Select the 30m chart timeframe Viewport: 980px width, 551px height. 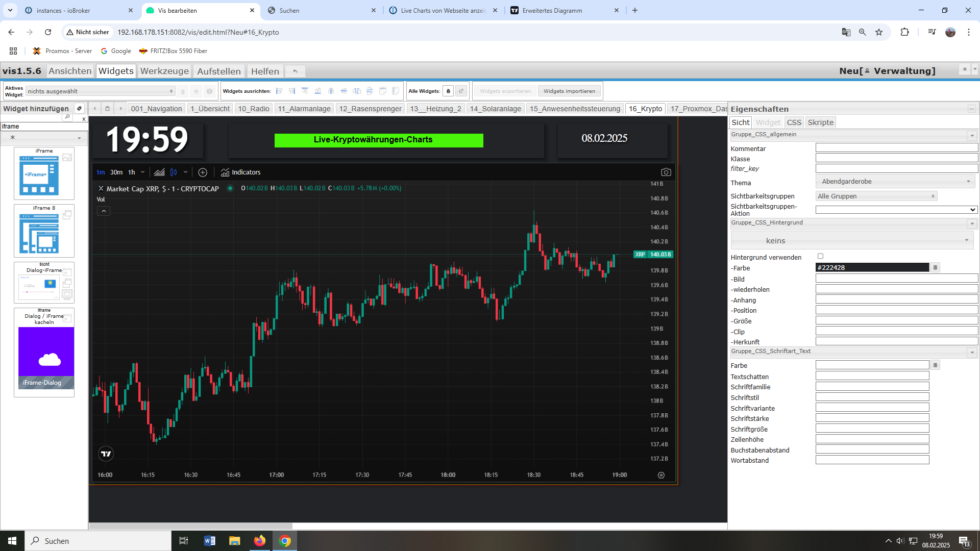tap(116, 172)
